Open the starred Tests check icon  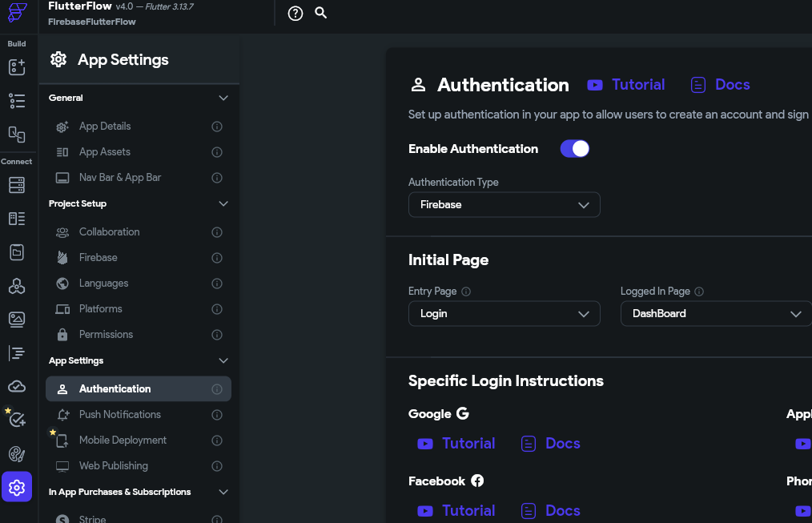17,420
